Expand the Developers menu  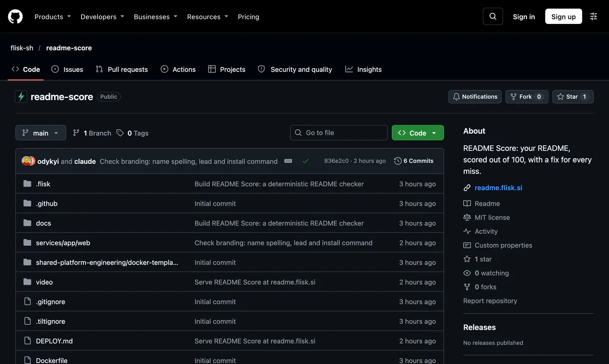(102, 17)
